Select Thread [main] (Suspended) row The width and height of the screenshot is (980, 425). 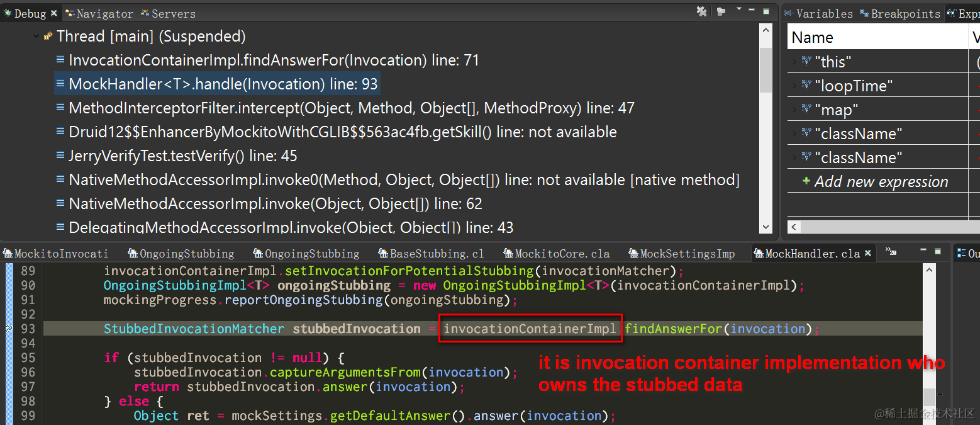click(151, 37)
